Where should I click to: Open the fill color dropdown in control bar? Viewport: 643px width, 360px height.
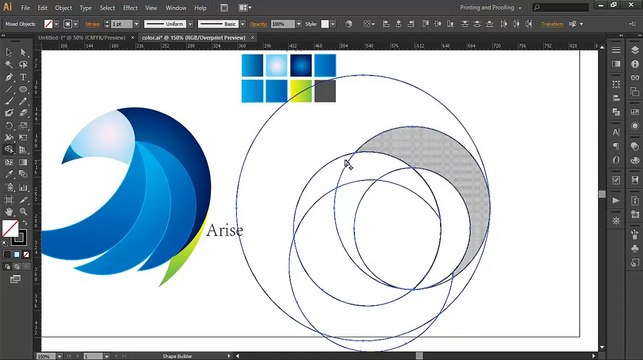pos(57,24)
